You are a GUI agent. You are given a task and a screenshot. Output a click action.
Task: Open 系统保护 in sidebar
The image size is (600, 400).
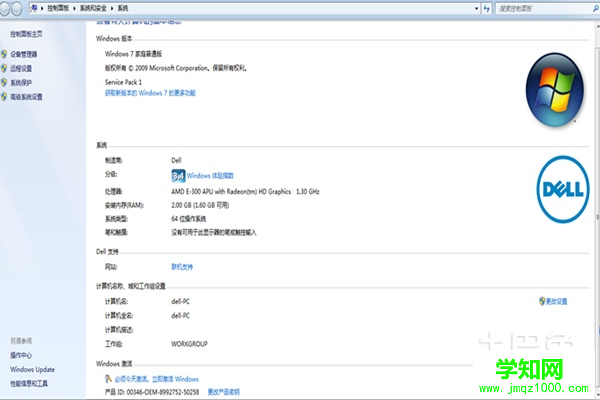21,82
